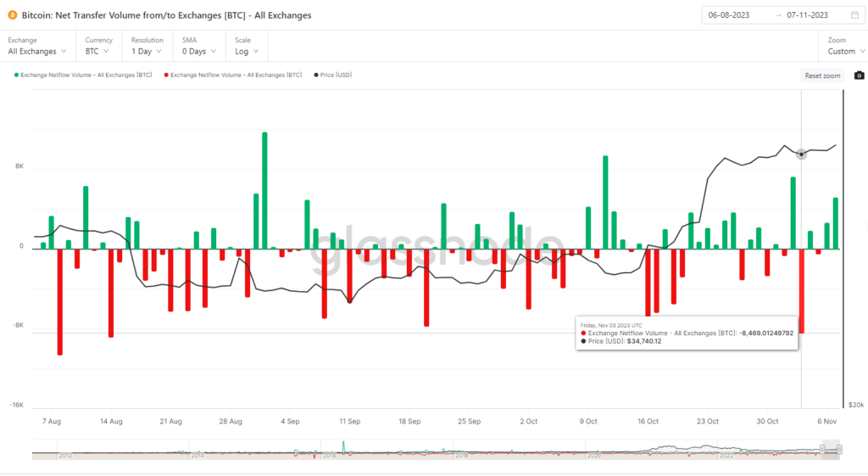Expand the Resolution '1 Day' dropdown
Screen dimensions: 868x476
click(x=146, y=52)
